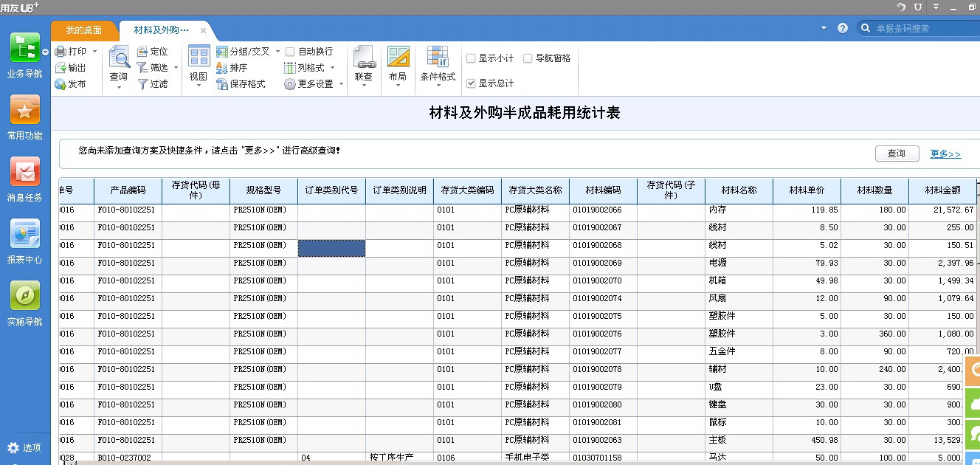Screen dimensions: 980x465
Task: Click the 排序 sort icon
Action: (222, 68)
